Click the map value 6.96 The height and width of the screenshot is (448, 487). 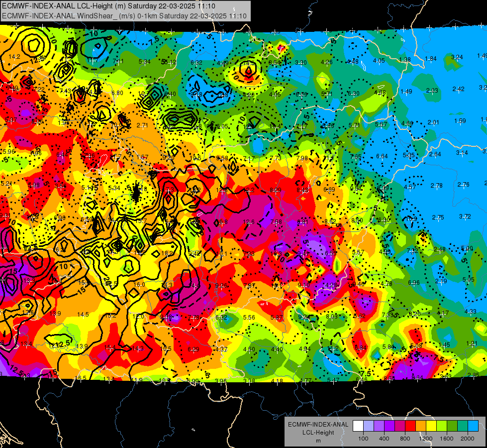(414, 283)
